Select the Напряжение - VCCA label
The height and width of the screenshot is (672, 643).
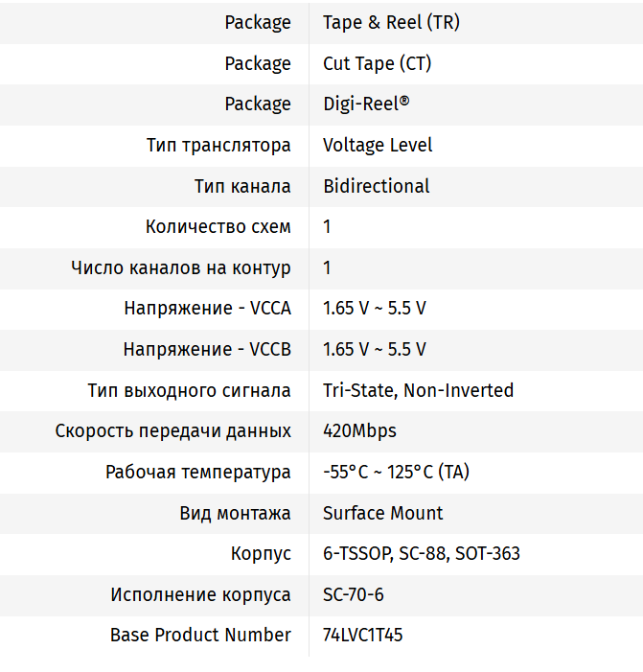click(x=207, y=309)
